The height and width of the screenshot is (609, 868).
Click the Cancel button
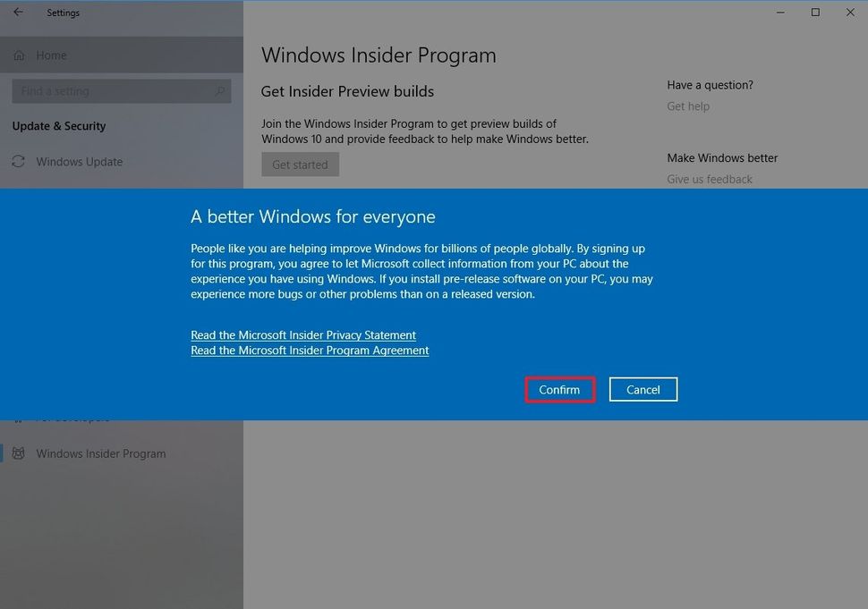point(642,389)
